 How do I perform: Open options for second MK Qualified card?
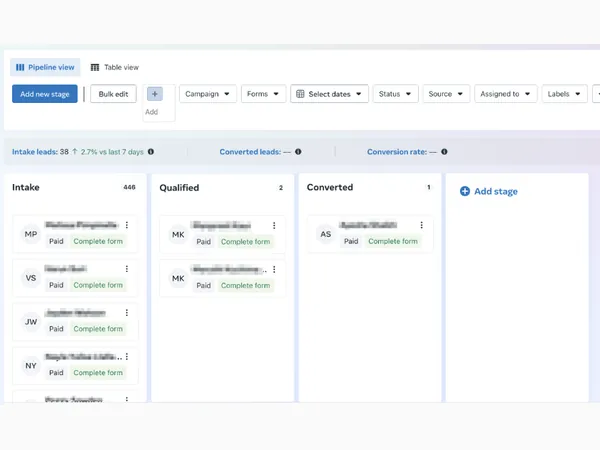274,269
